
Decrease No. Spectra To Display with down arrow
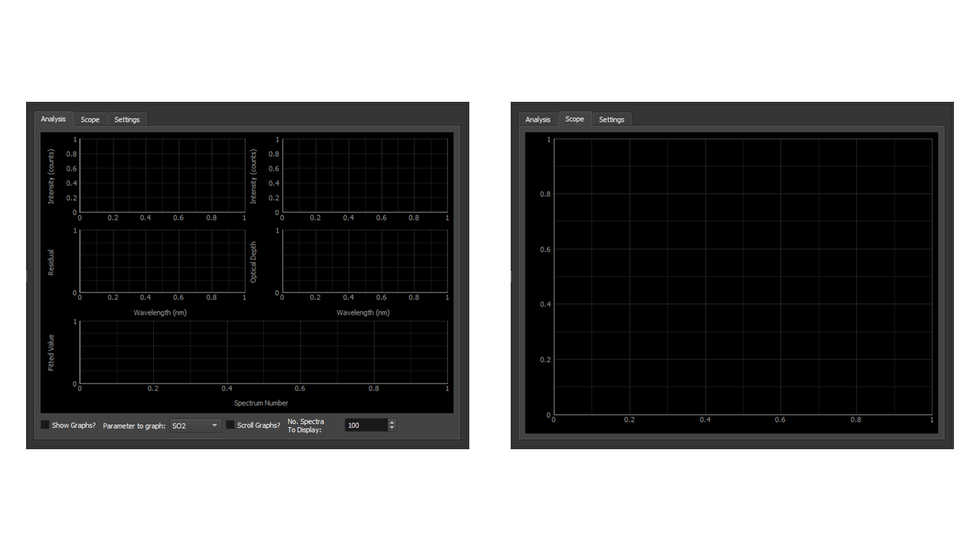coord(392,428)
